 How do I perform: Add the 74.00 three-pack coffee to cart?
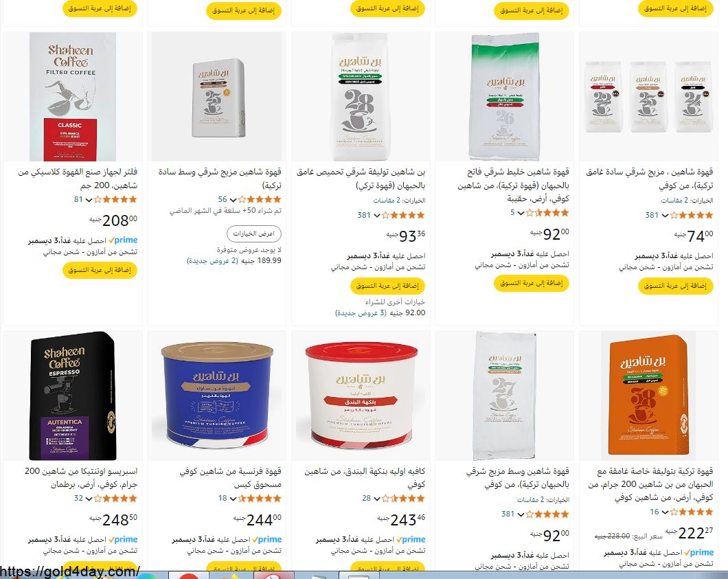pos(675,286)
